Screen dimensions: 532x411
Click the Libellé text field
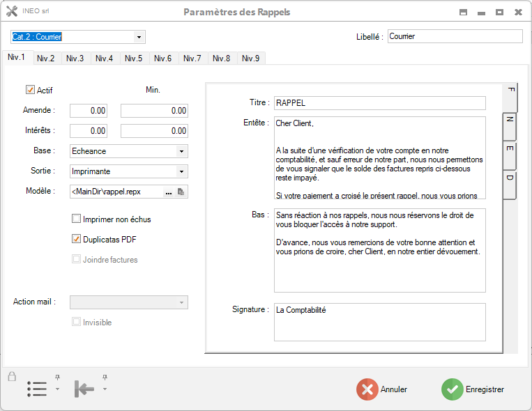click(x=454, y=36)
